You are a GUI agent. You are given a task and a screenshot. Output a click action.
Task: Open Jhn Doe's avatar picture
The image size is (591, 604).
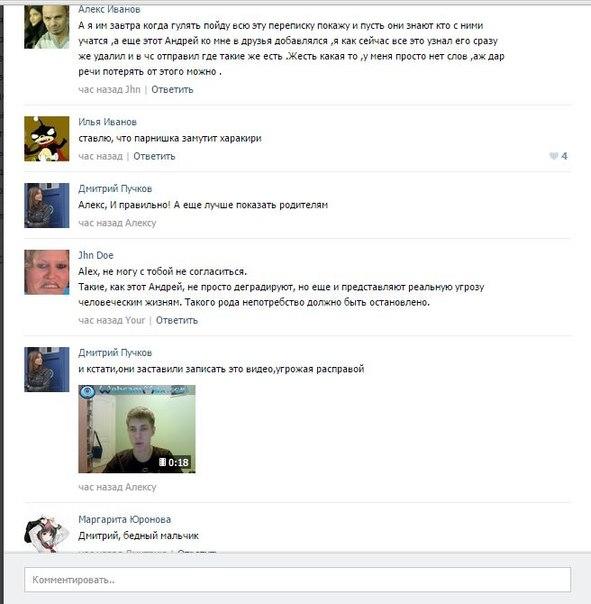[47, 272]
